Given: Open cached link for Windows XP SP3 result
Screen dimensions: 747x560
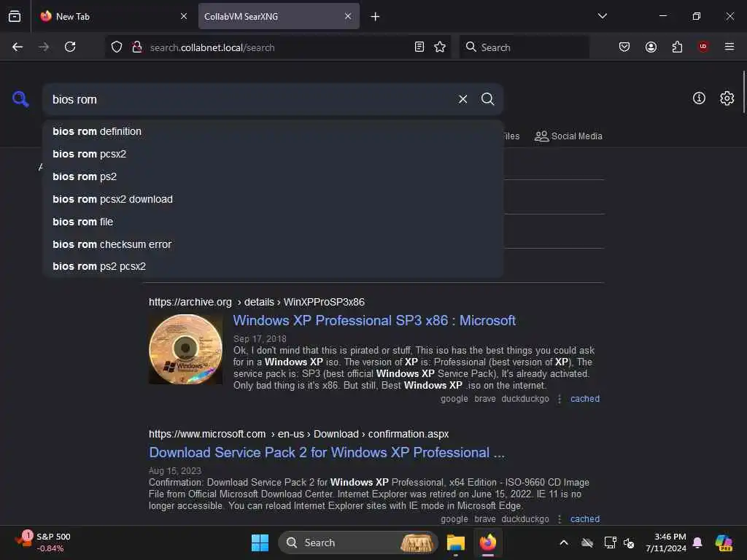Looking at the screenshot, I should click(x=584, y=399).
